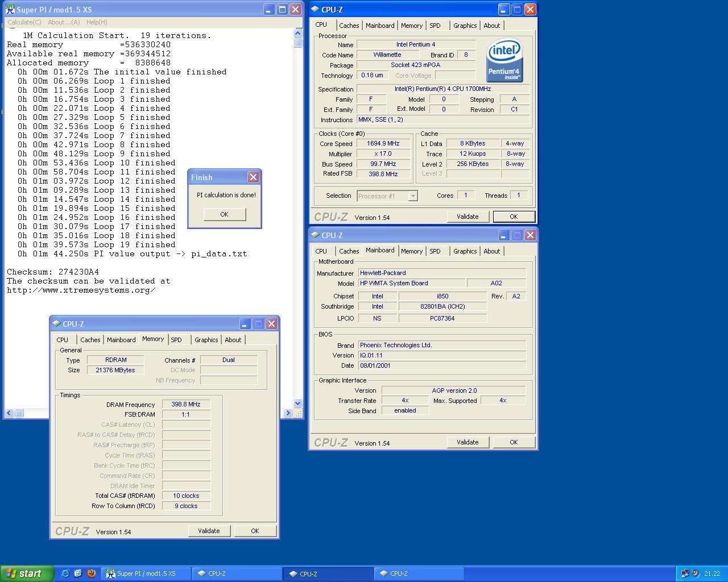The height and width of the screenshot is (582, 728).
Task: Open Internet Explorer from quick launch
Action: [x=65, y=573]
